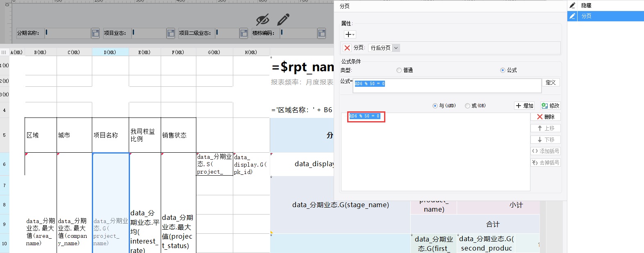The height and width of the screenshot is (253, 644).
Task: Select column header A(HR)
Action: (16, 52)
